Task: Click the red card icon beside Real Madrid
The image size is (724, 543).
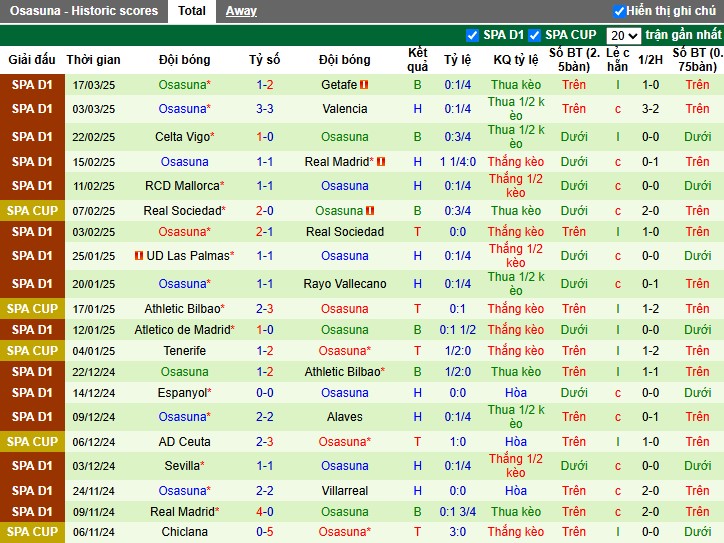Action: click(x=380, y=162)
